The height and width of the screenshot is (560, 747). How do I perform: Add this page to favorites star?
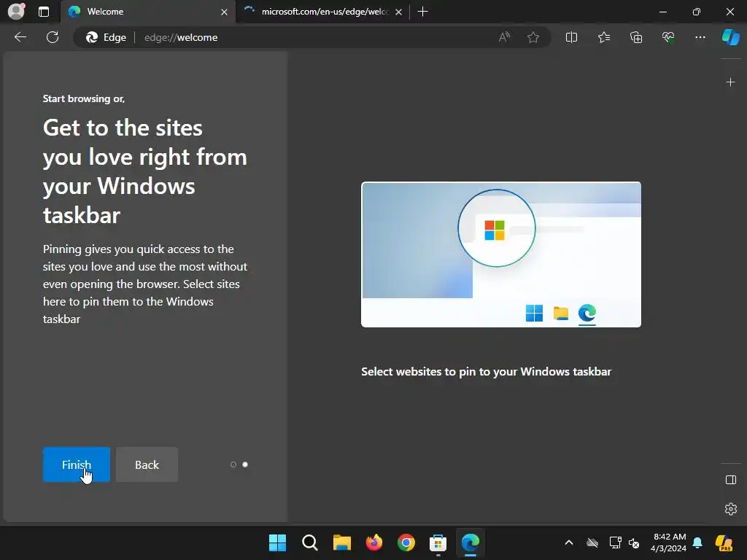pyautogui.click(x=533, y=37)
